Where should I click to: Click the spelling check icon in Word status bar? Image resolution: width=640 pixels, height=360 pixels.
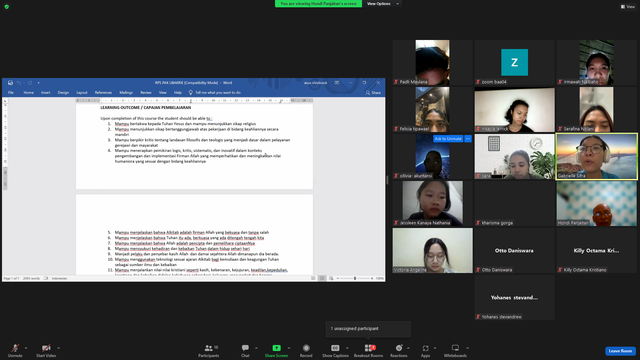click(46, 278)
